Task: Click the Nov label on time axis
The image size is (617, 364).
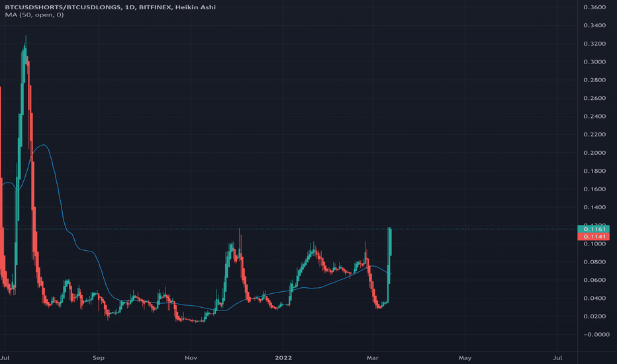Action: point(191,357)
